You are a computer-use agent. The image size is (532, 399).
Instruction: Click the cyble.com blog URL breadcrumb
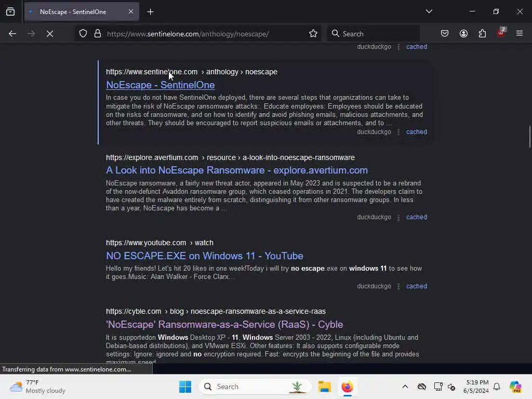point(216,312)
